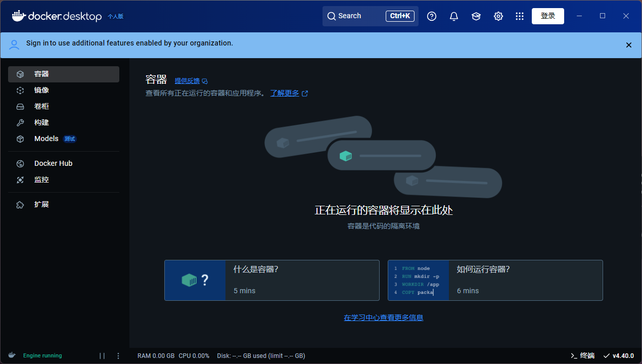Click the Ctrl+K shortcut badge
This screenshot has height=364, width=642.
pyautogui.click(x=400, y=16)
